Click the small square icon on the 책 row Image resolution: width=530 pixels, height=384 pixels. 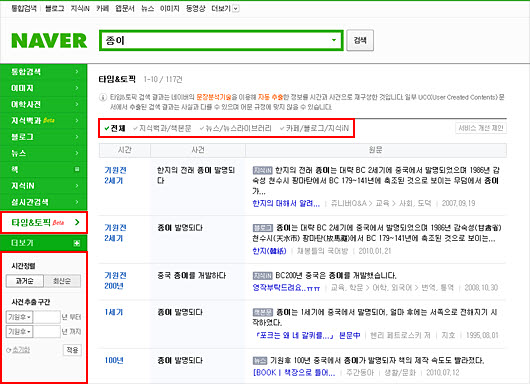click(x=77, y=169)
